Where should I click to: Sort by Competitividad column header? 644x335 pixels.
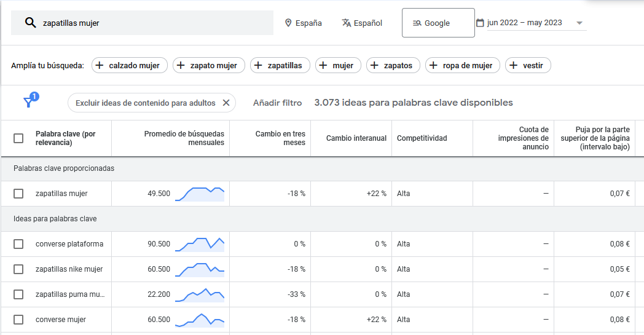(422, 138)
